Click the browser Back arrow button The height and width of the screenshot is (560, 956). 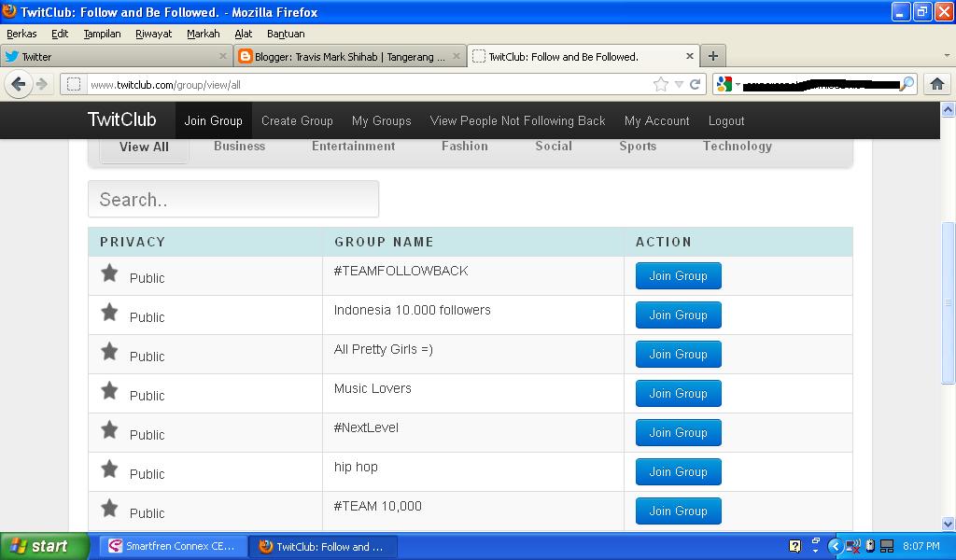tap(19, 84)
